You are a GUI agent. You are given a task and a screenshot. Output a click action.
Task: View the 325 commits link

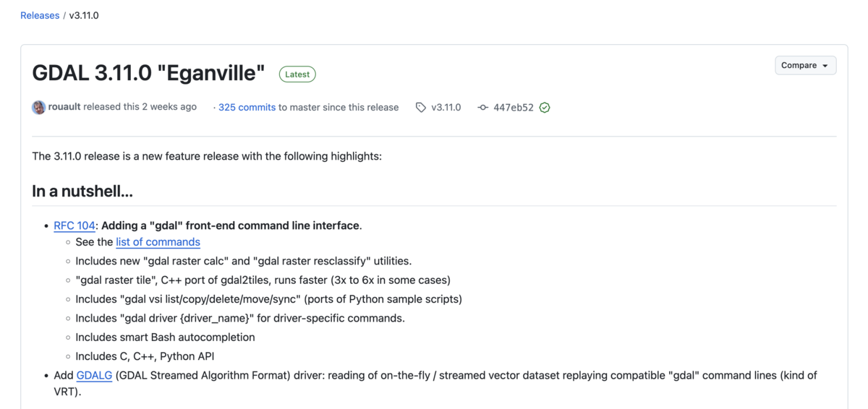247,107
